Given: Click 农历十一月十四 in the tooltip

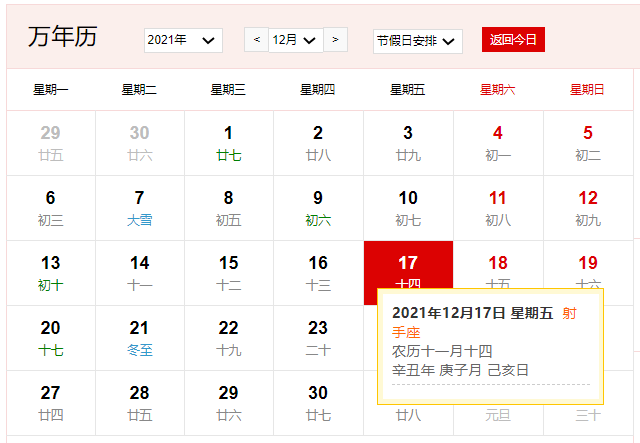Looking at the screenshot, I should pyautogui.click(x=442, y=351).
